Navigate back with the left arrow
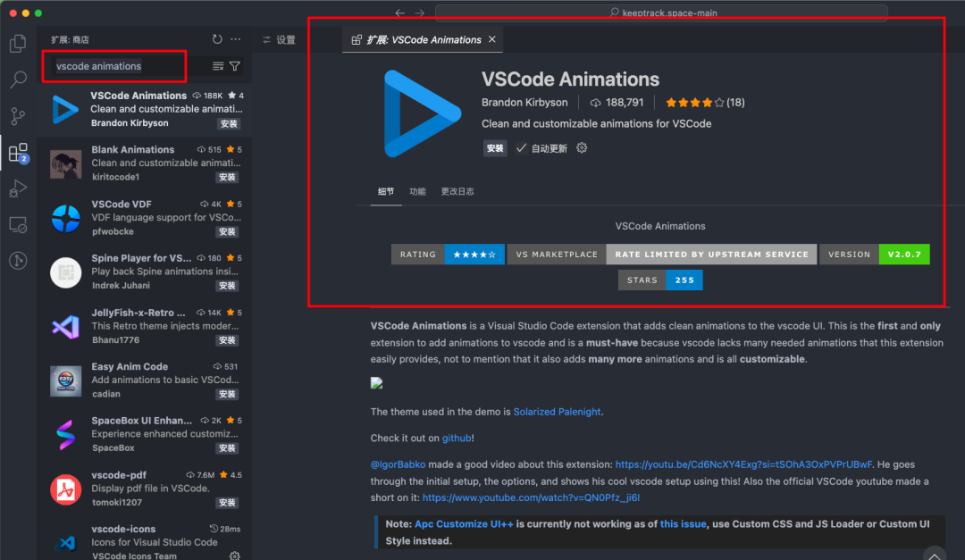 pyautogui.click(x=400, y=13)
